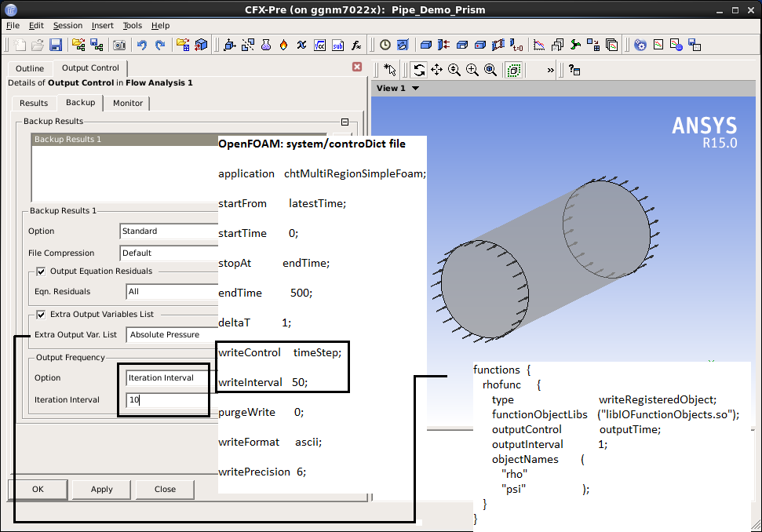Viewport: 762px width, 532px height.
Task: Click the new case blank page icon
Action: (20, 46)
